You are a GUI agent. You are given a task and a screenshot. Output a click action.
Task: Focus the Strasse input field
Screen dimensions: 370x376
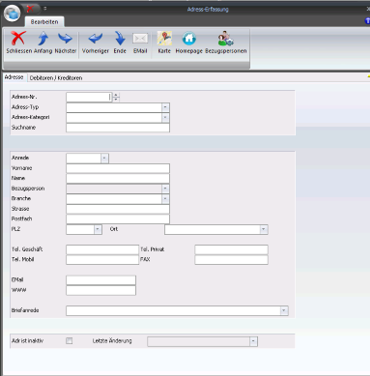(118, 209)
